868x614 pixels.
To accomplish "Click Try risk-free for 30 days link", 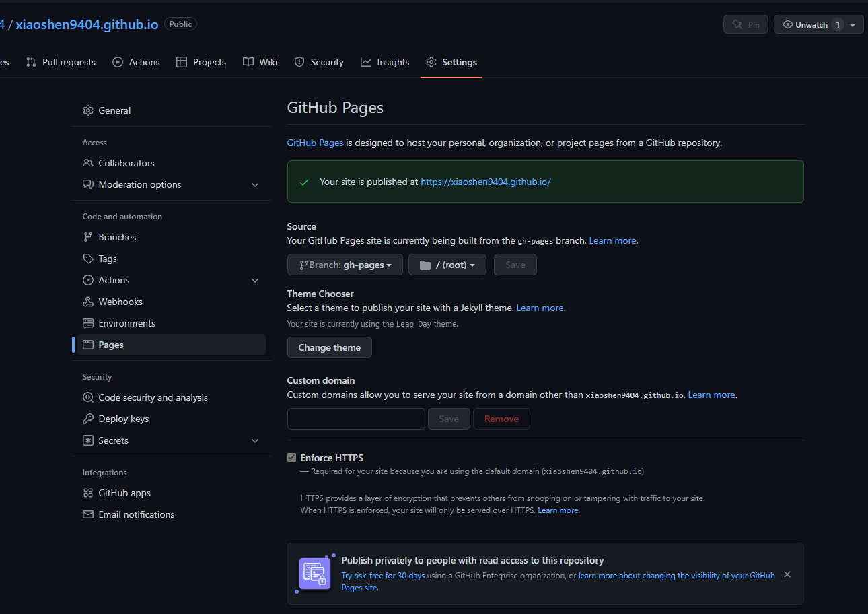I will tap(383, 576).
